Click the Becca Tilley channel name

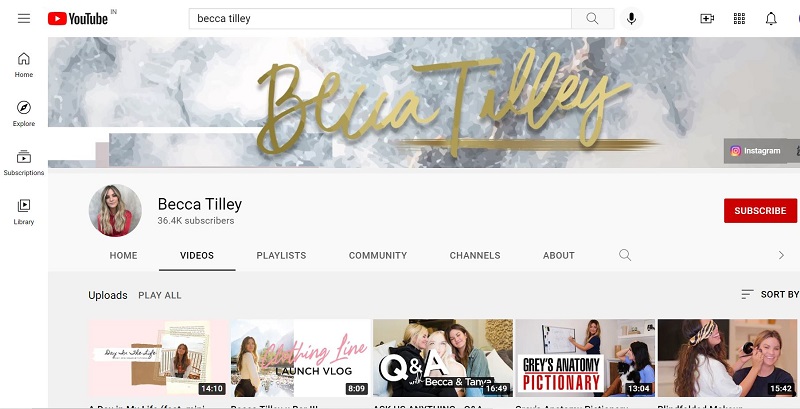tap(199, 204)
